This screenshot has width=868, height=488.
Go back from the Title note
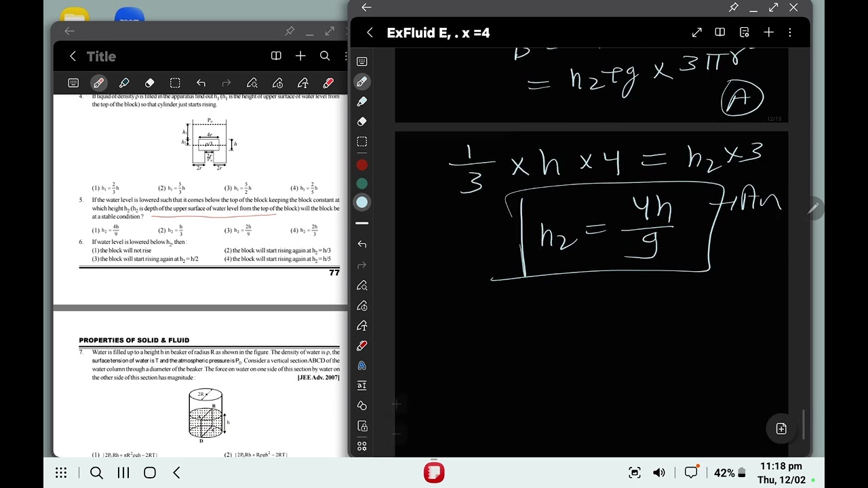pos(73,56)
